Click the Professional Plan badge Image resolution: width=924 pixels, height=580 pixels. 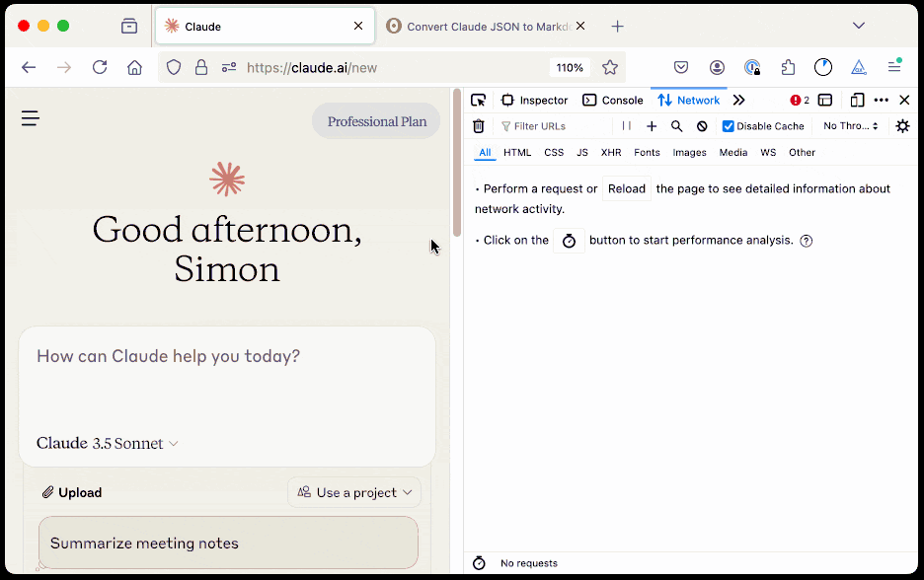[376, 121]
